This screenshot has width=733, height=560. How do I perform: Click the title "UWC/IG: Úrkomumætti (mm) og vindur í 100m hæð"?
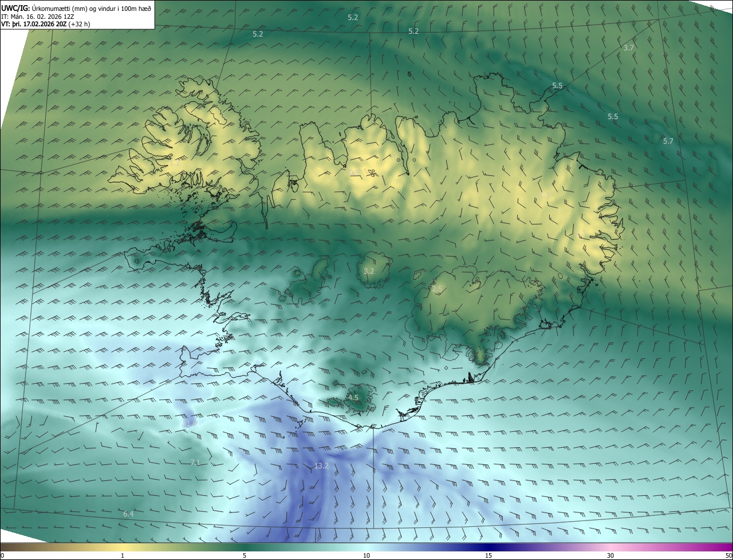tap(76, 8)
